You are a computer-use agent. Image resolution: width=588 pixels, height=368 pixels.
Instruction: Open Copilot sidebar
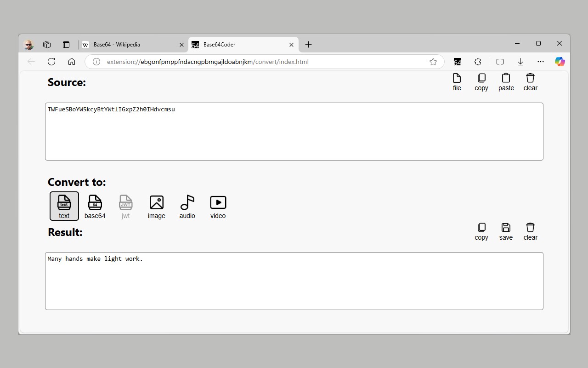[560, 62]
